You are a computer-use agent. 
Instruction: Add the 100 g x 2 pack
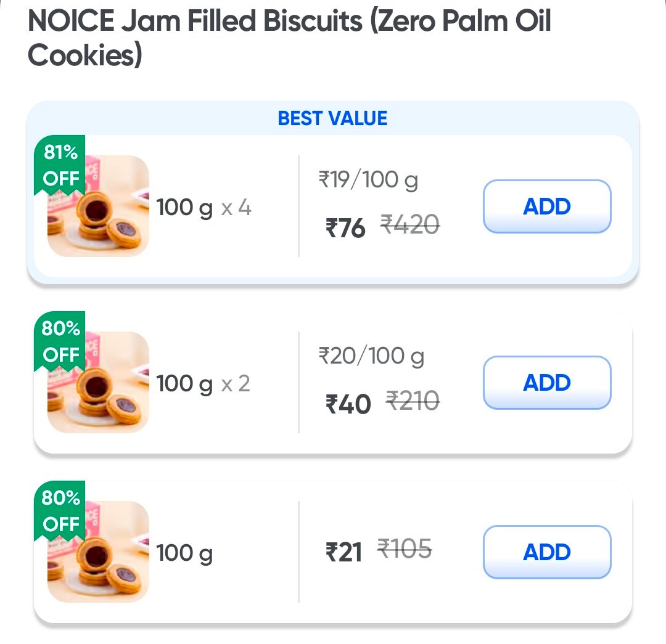(546, 383)
